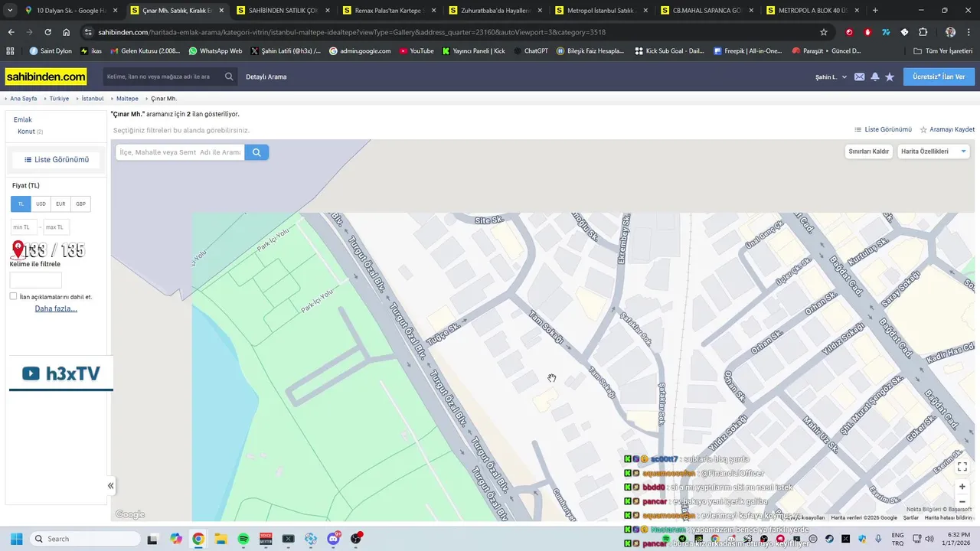Screen dimensions: 980x551
Task: Switch to CB.MAHAL SAPANCA tab
Action: (x=707, y=10)
